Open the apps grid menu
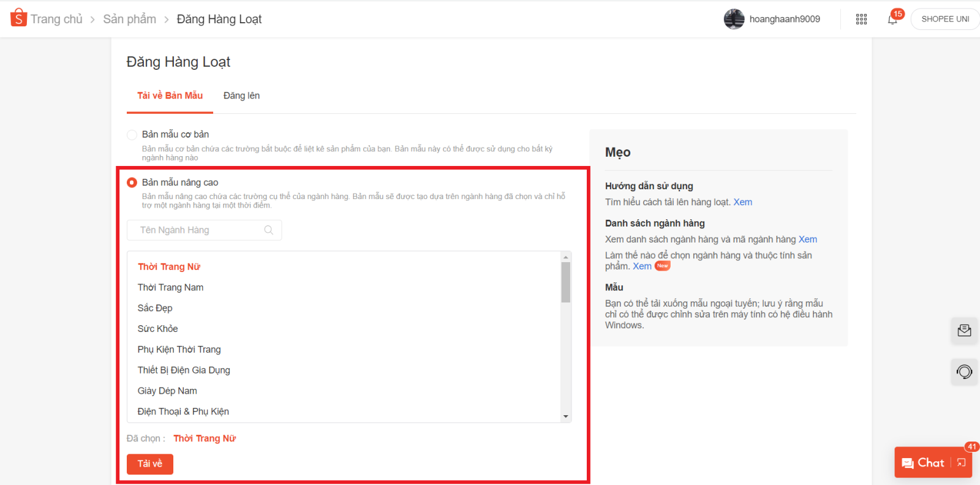The image size is (980, 485). [x=861, y=19]
